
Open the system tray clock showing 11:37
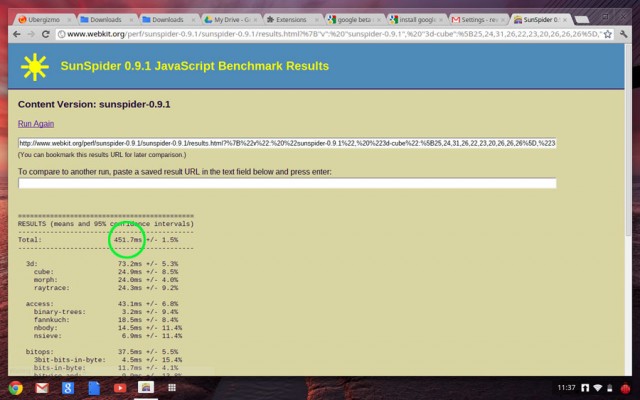565,387
